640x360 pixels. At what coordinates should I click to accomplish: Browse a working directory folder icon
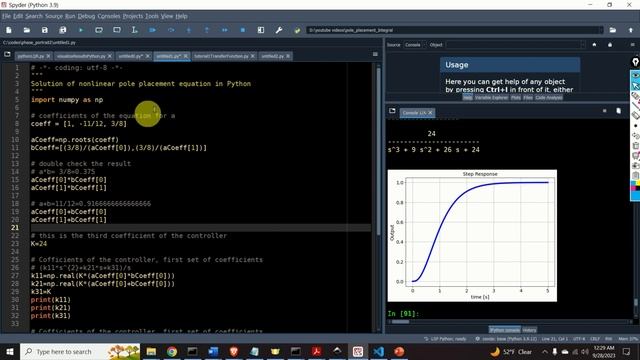613,30
